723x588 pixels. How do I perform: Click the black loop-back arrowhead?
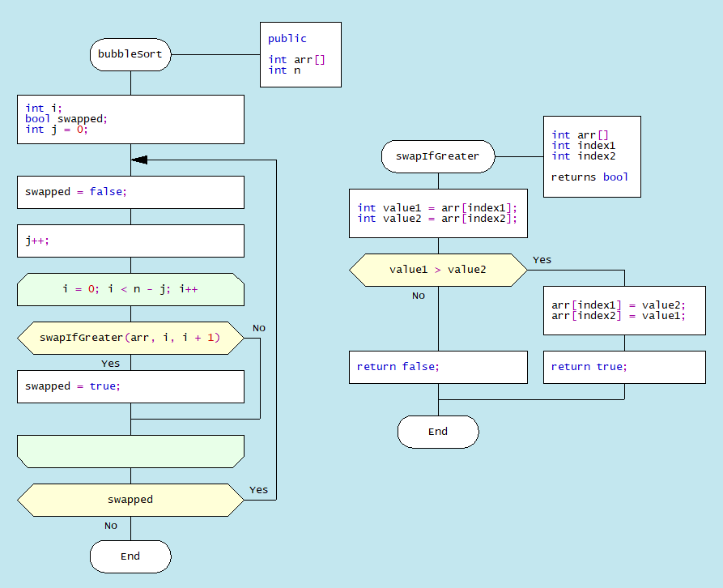tap(139, 160)
